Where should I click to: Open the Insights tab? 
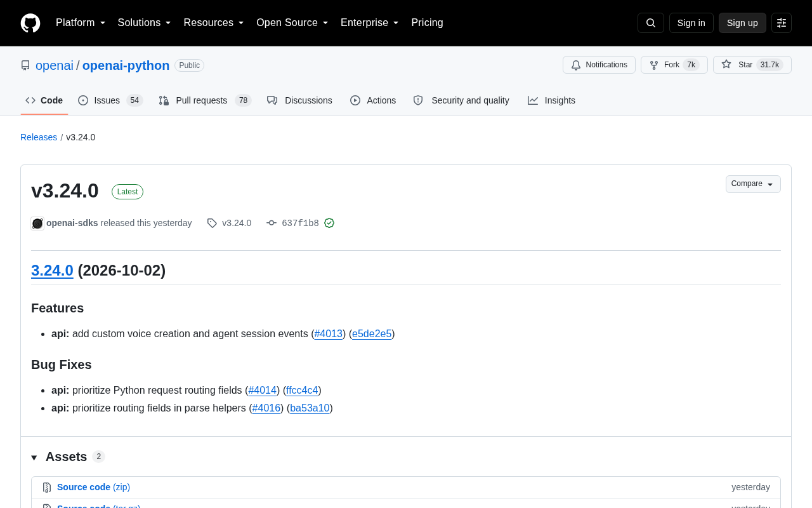click(x=551, y=100)
